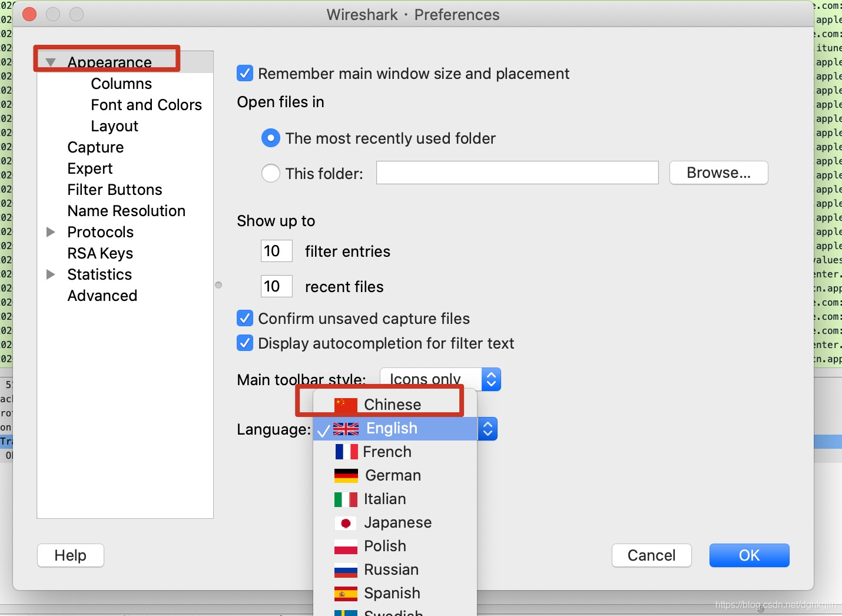Click the sidebar splitter handle dot
The height and width of the screenshot is (616, 842).
pos(218,285)
